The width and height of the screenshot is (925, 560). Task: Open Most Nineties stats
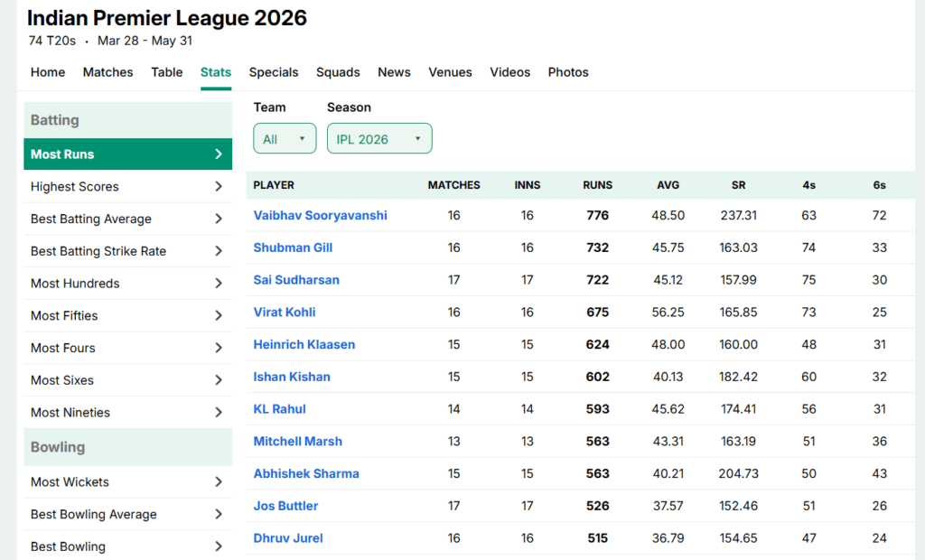click(128, 413)
